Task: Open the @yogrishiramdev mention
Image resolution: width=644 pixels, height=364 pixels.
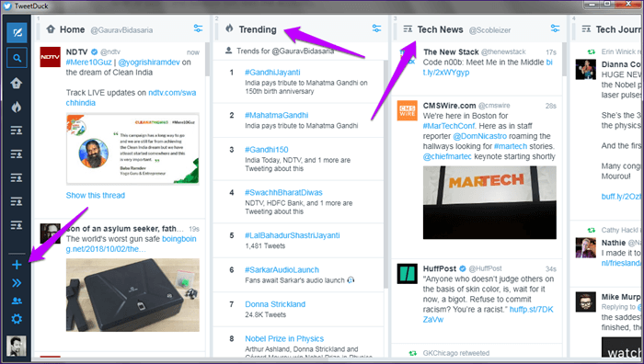Action: 149,63
